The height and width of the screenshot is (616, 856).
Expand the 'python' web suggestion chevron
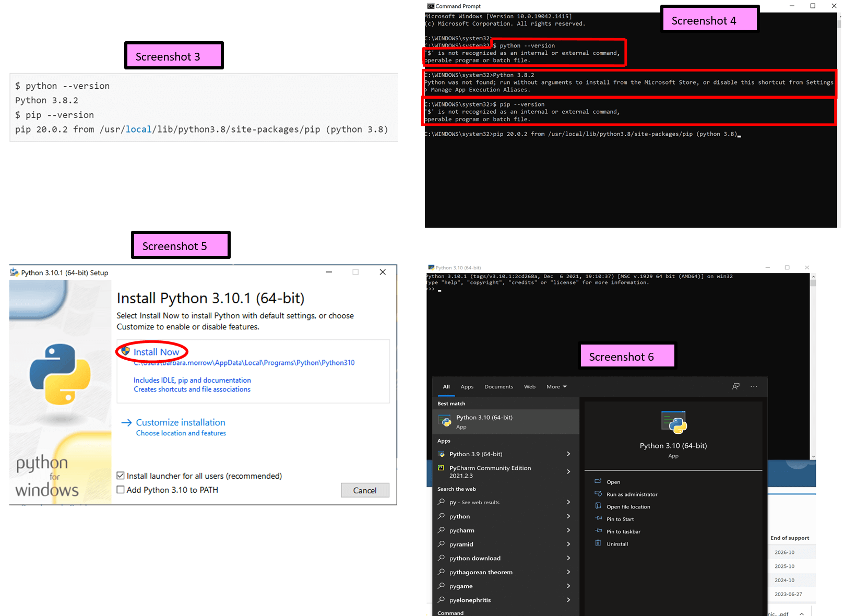(x=568, y=516)
